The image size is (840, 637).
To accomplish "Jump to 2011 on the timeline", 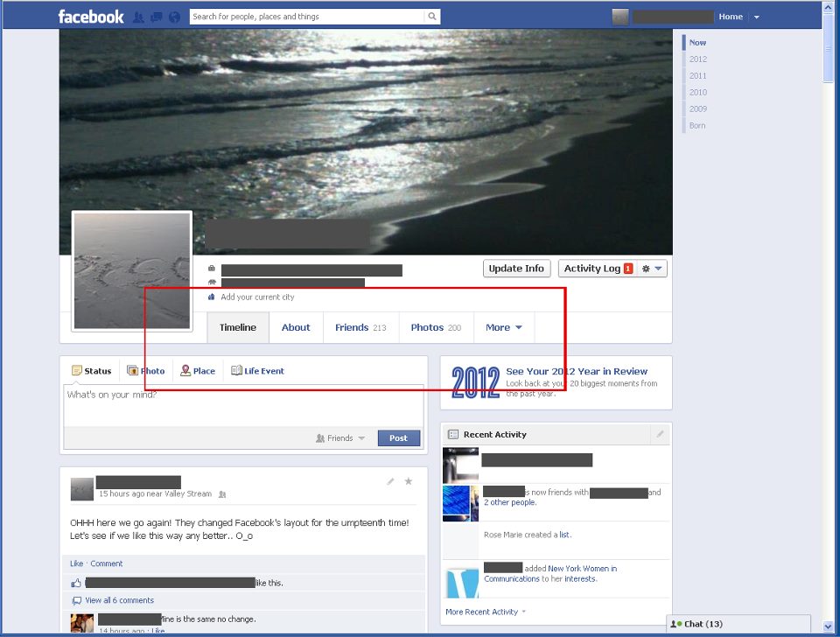I will coord(697,76).
